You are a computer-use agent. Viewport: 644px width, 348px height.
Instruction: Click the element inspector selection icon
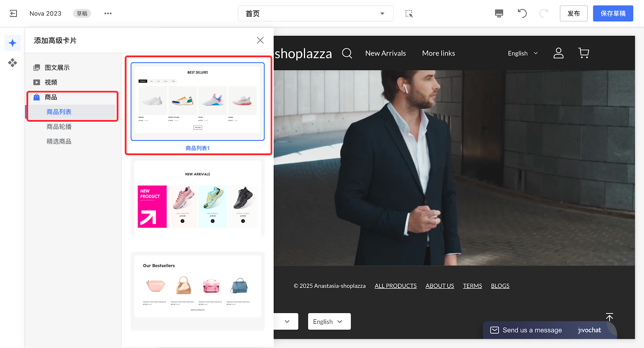[x=409, y=14]
